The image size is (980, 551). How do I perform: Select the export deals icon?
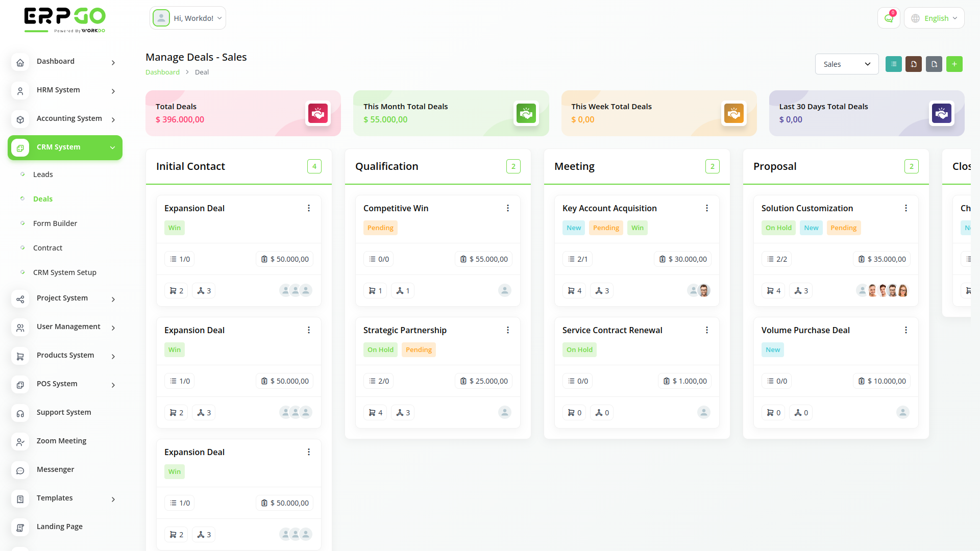tap(934, 64)
